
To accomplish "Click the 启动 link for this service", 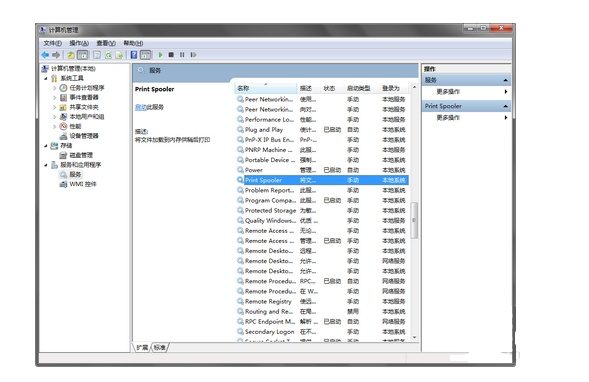I will (140, 107).
